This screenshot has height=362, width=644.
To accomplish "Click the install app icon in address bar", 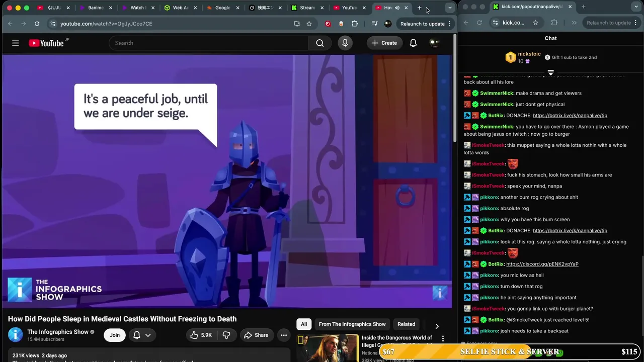I will tap(297, 24).
